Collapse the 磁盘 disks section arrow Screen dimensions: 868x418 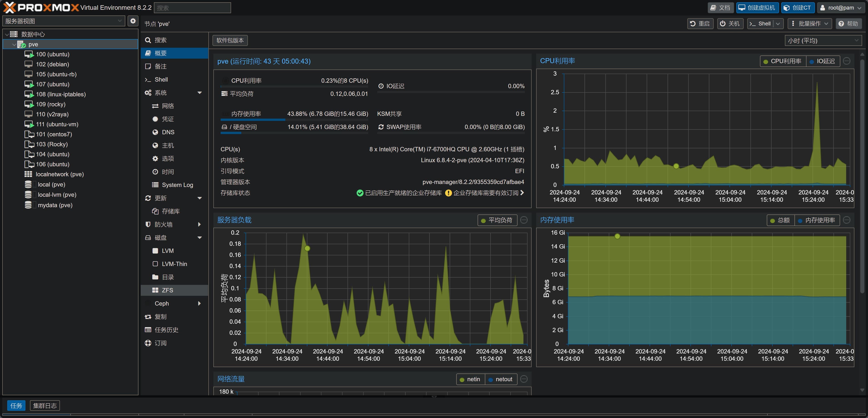pos(200,237)
